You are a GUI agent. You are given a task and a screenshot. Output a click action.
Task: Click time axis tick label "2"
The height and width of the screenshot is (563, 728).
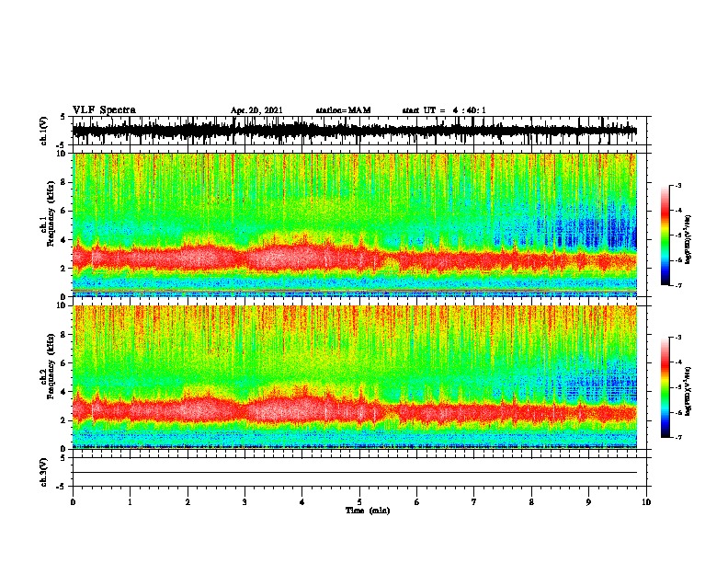pyautogui.click(x=188, y=502)
